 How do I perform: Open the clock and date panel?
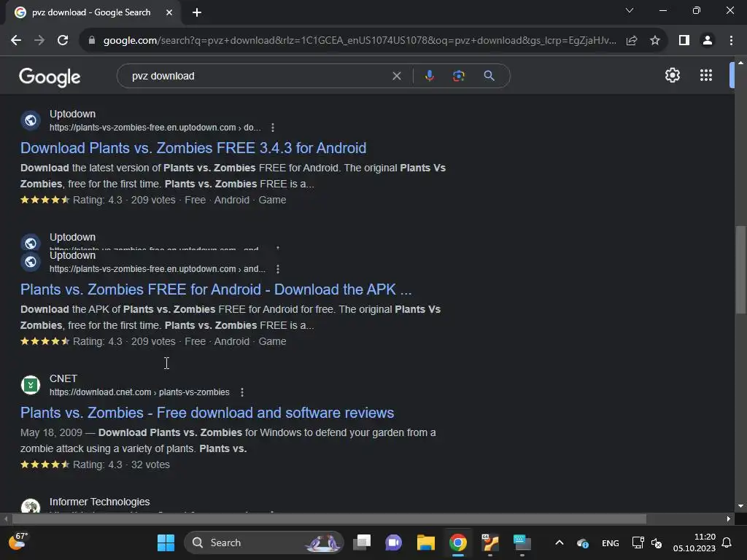point(694,542)
